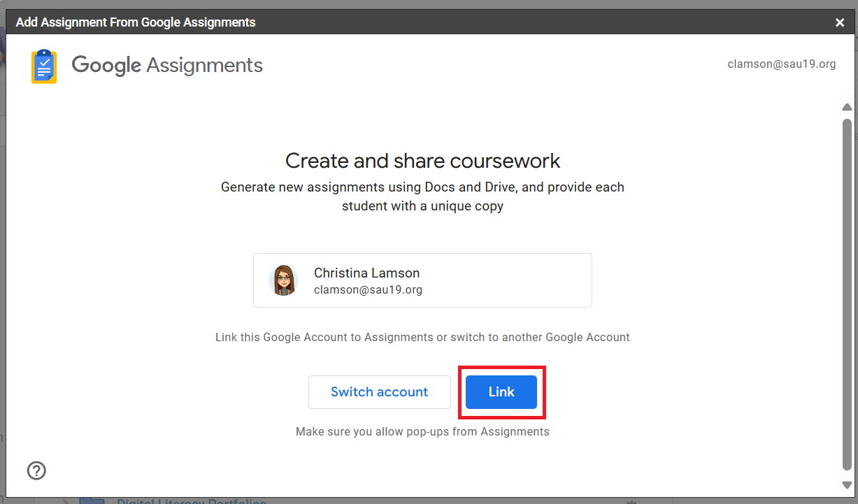Click the email address inside the account card

pos(368,289)
